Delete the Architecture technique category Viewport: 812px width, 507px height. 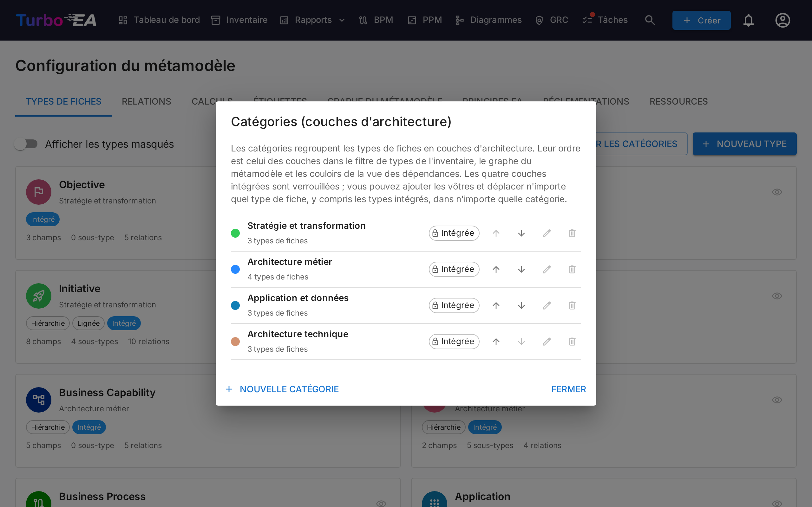[x=572, y=341]
